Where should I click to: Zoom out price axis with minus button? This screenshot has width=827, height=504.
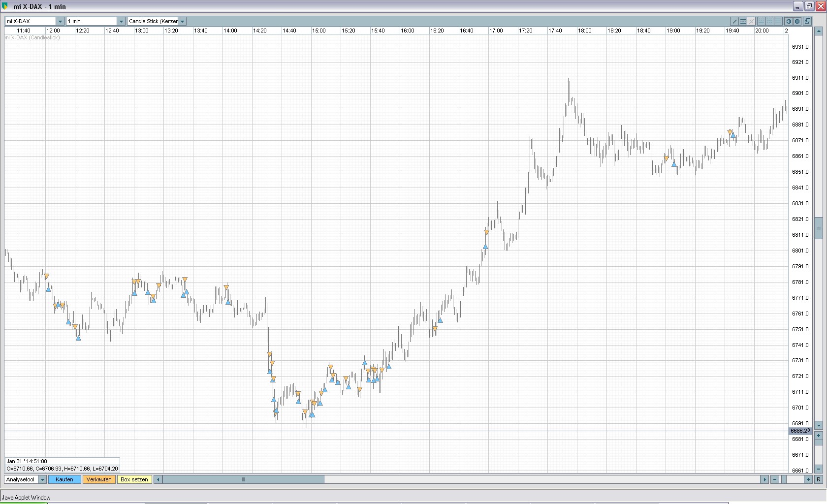pos(819,469)
